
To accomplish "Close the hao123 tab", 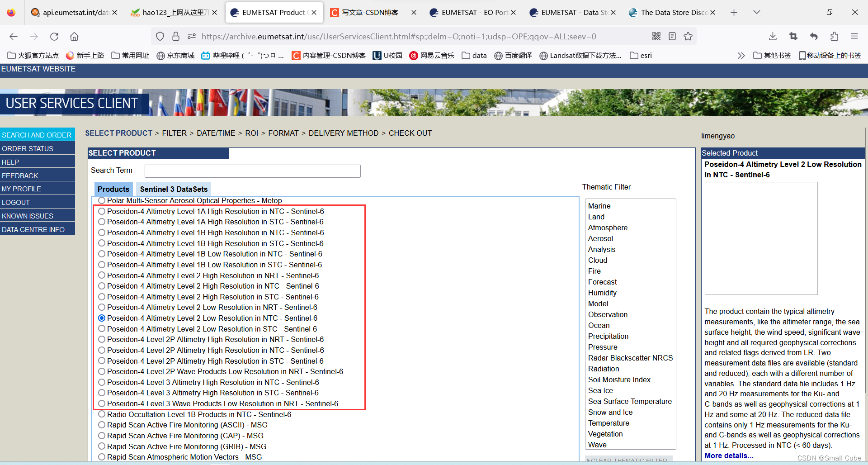I will click(214, 13).
